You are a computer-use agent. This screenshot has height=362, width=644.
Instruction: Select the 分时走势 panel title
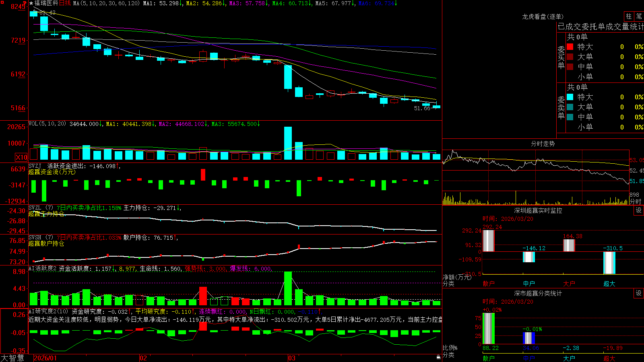(x=543, y=144)
